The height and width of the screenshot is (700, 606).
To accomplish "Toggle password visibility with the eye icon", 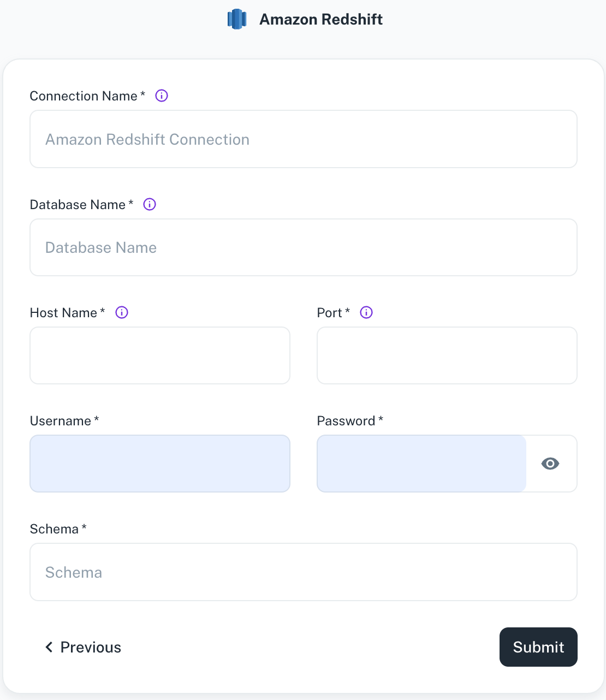I will (x=550, y=464).
